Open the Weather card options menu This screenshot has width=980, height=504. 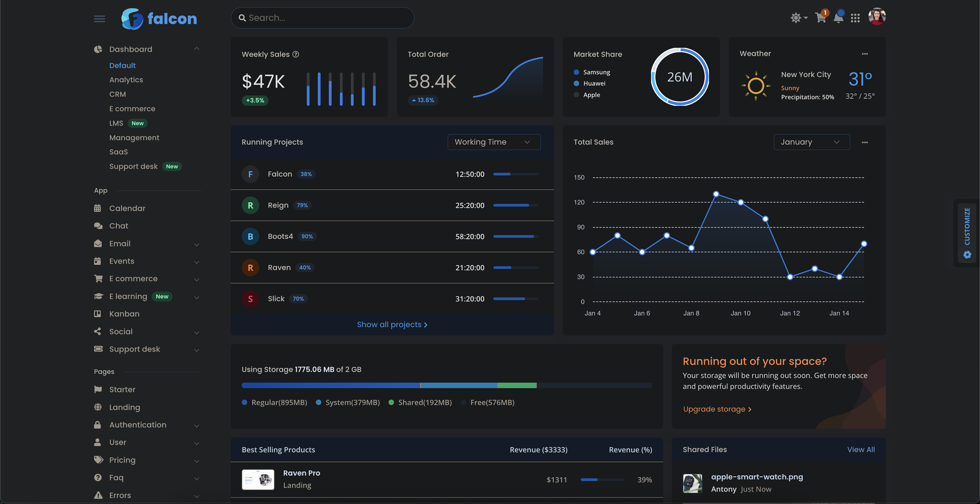(865, 54)
